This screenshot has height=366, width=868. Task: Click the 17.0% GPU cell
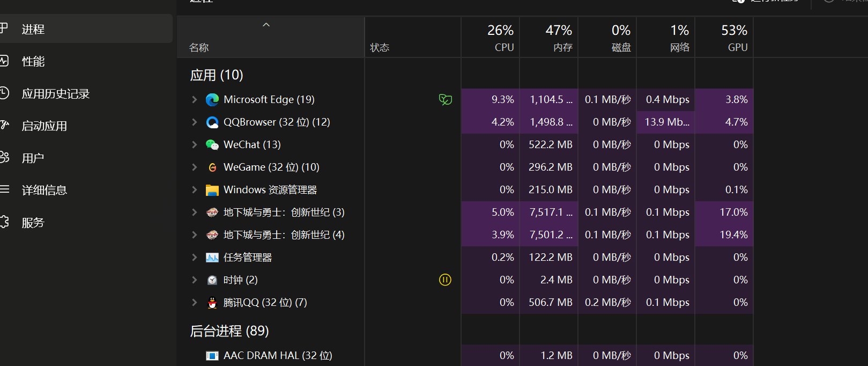(724, 212)
